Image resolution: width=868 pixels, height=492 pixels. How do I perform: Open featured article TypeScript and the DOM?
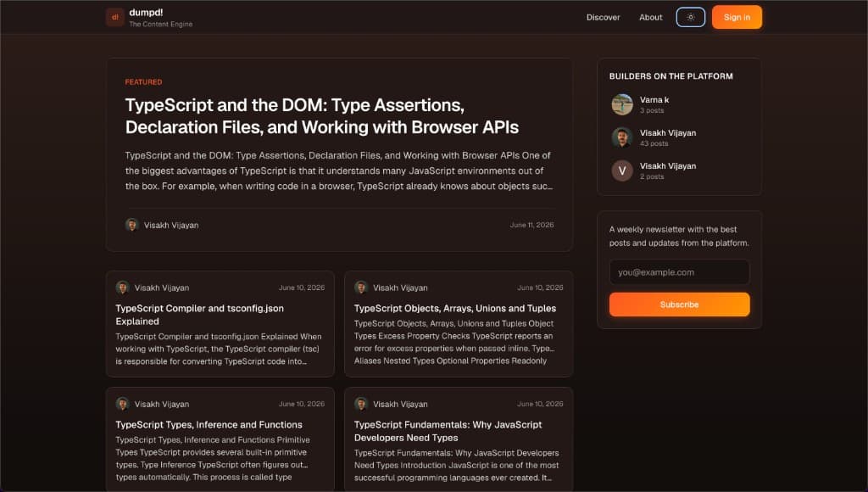321,116
